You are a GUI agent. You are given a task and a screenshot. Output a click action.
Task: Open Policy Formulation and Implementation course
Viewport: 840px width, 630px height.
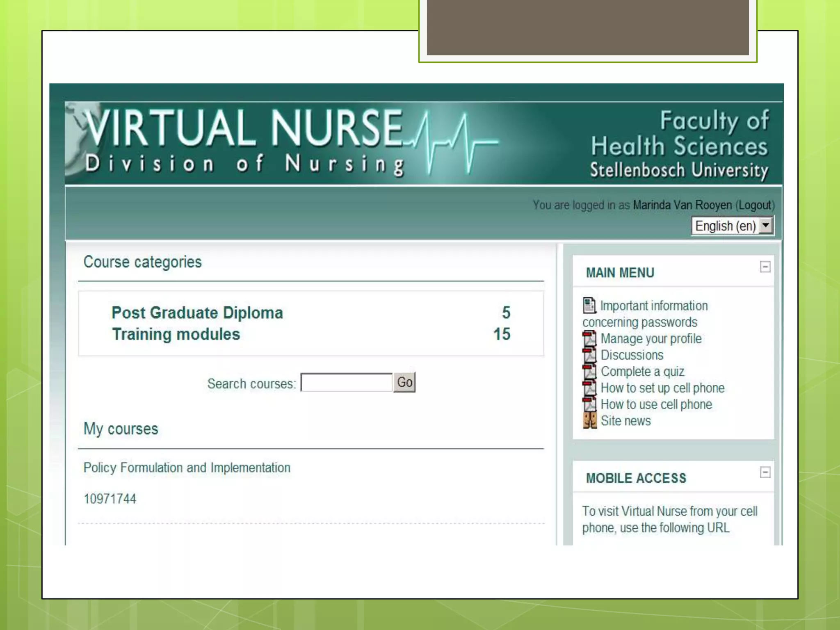click(187, 468)
